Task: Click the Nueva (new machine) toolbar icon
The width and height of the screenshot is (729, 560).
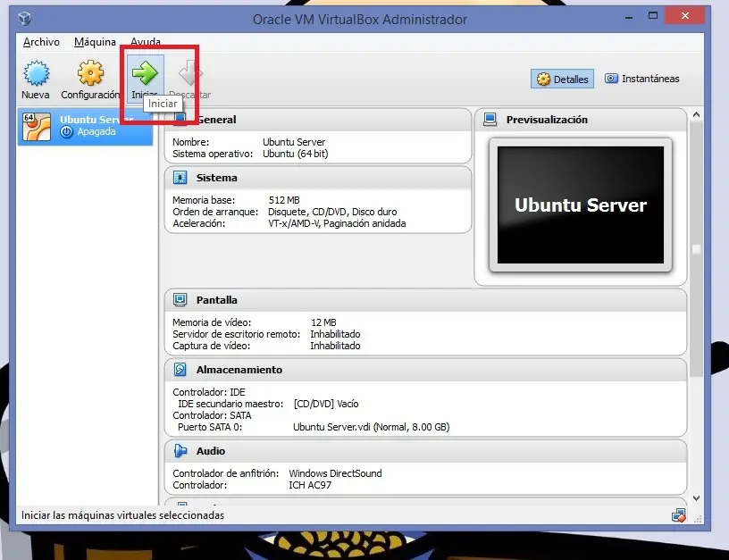Action: [36, 73]
